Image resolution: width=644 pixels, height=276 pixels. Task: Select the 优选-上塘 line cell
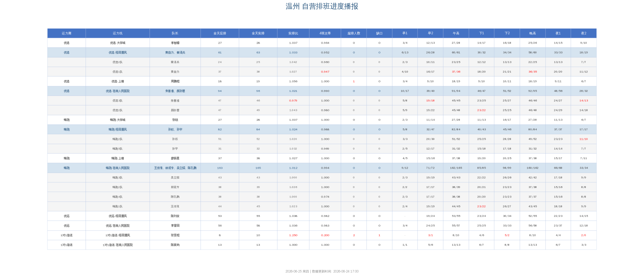point(117,81)
